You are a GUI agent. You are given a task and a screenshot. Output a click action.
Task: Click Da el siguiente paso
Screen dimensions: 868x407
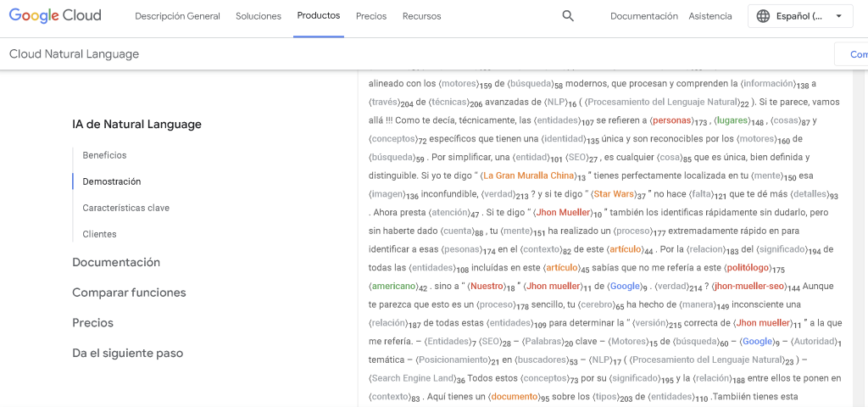(x=127, y=353)
